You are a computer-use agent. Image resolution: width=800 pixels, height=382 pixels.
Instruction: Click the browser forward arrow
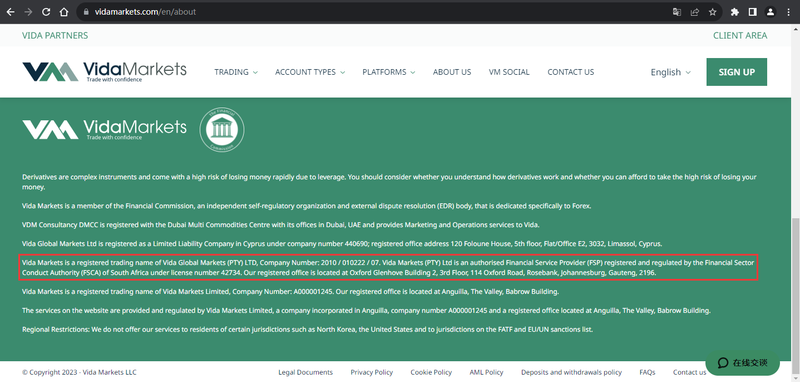28,12
